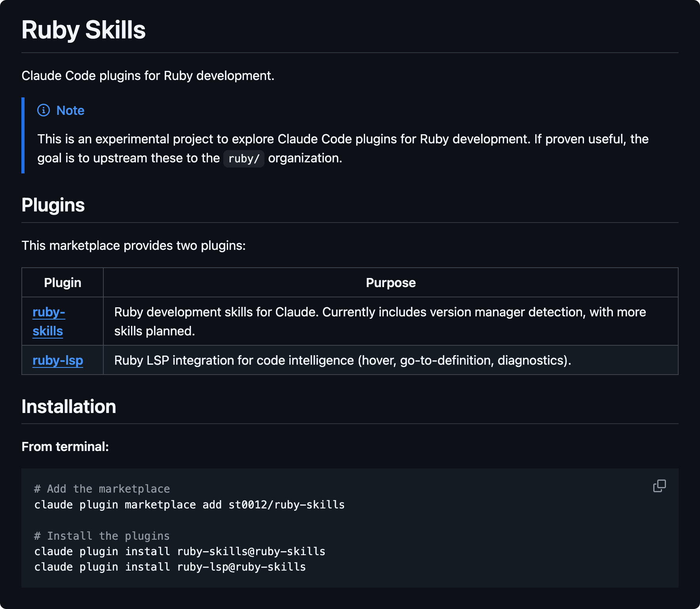The height and width of the screenshot is (609, 700).
Task: Click the Ruby LSP integration description cell
Action: tap(342, 360)
